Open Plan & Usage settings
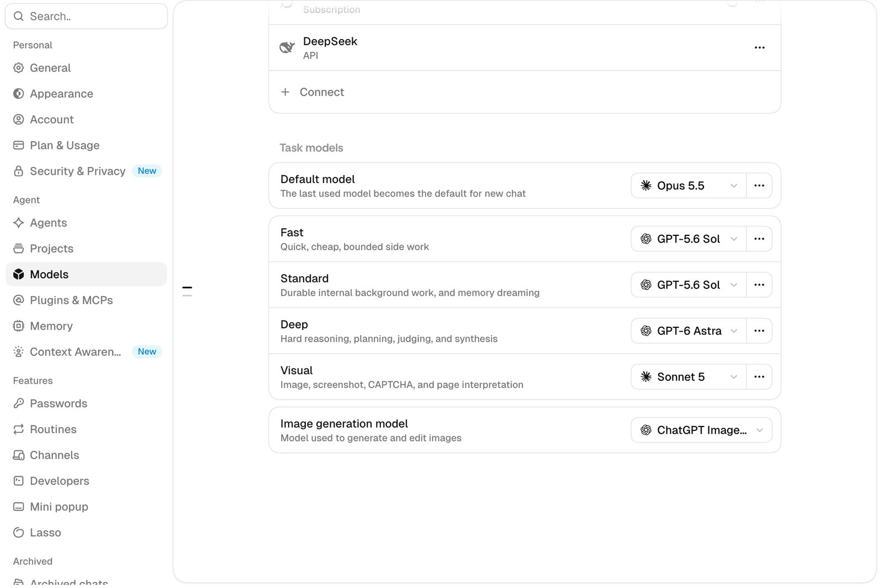 [86, 145]
